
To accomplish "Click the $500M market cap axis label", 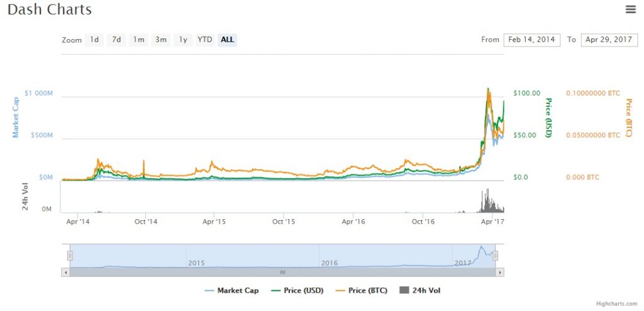I will (x=42, y=135).
